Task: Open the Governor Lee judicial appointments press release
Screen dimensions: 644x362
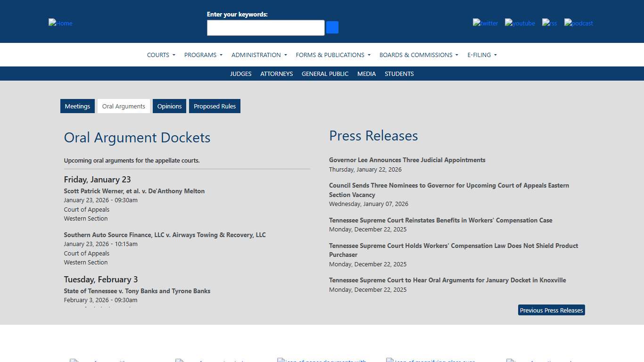Action: 407,160
